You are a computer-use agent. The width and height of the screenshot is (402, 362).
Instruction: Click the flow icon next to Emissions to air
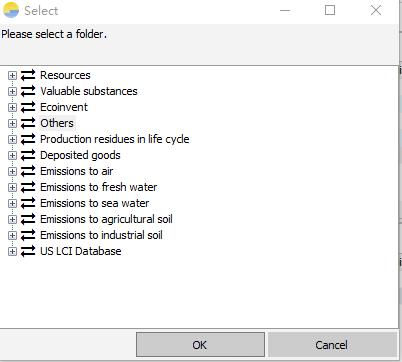(x=28, y=171)
